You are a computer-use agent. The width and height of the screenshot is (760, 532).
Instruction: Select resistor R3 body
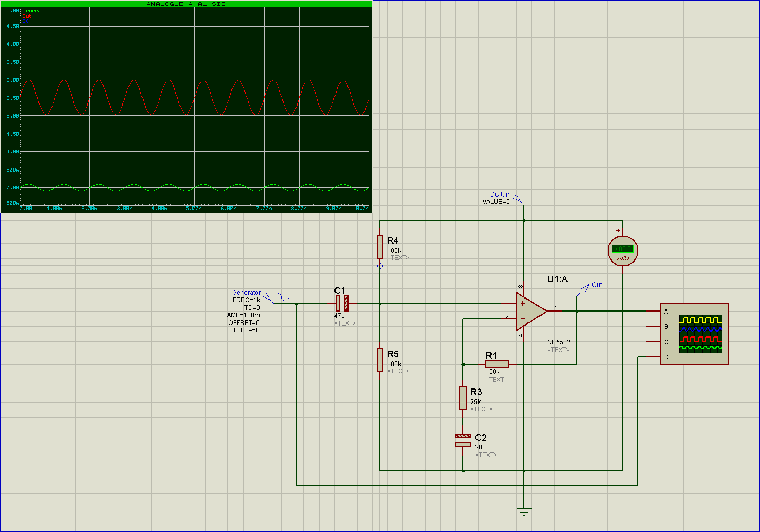point(463,398)
